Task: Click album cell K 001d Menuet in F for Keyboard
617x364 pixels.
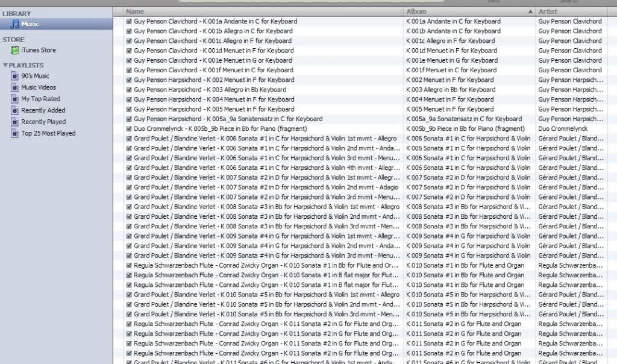Action: pyautogui.click(x=452, y=51)
